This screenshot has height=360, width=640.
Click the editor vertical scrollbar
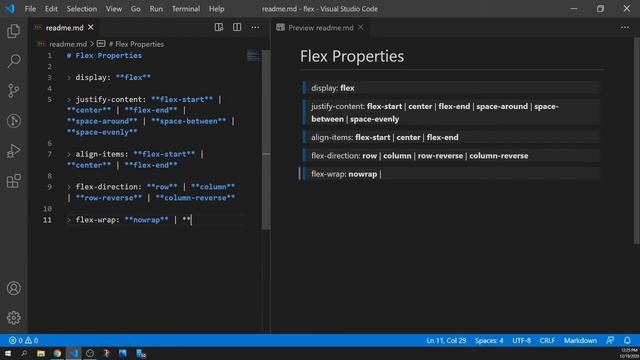tap(266, 140)
